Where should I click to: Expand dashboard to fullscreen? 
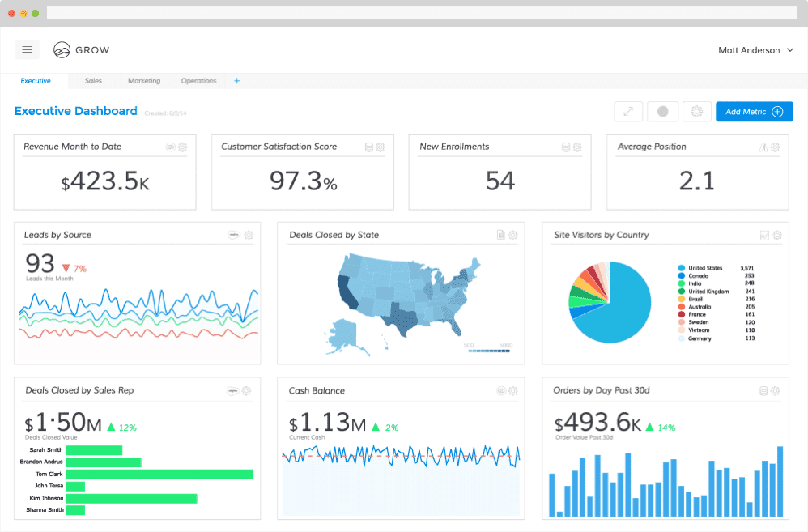click(628, 112)
